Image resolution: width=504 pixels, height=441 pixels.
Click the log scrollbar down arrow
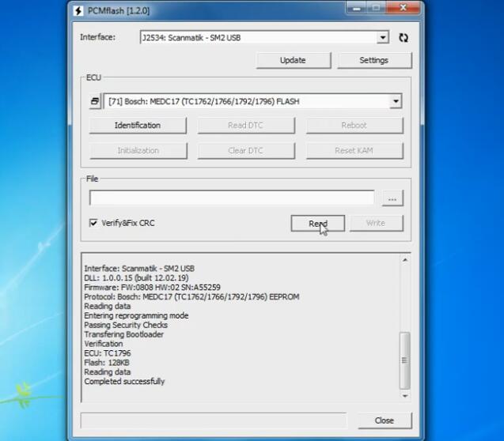click(405, 396)
